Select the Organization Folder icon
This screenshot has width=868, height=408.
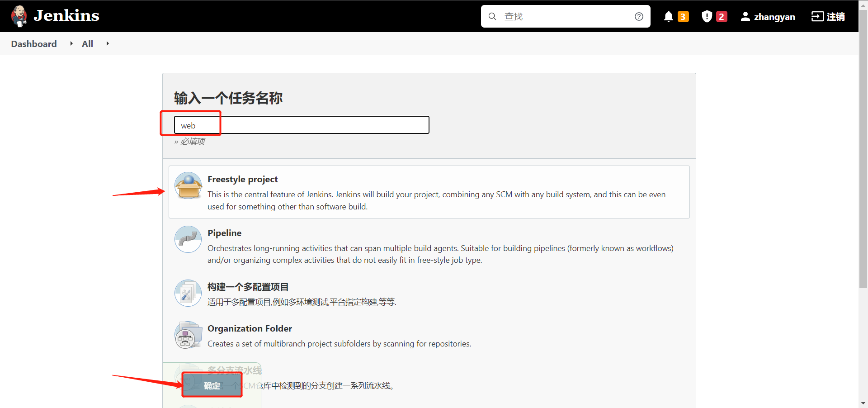pos(188,335)
